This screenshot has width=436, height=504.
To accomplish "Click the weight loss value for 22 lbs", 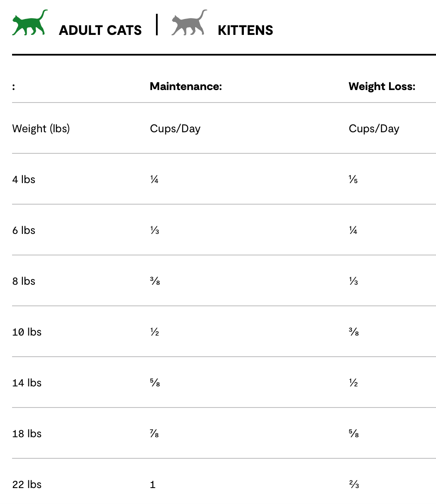I will (353, 485).
